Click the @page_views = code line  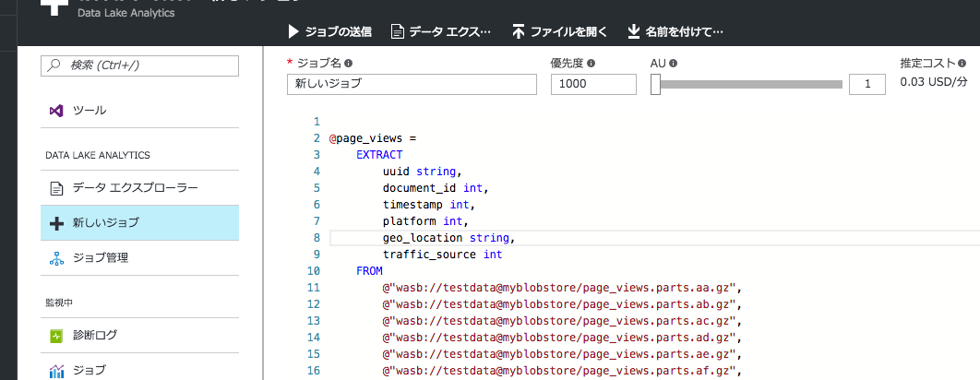coord(373,138)
